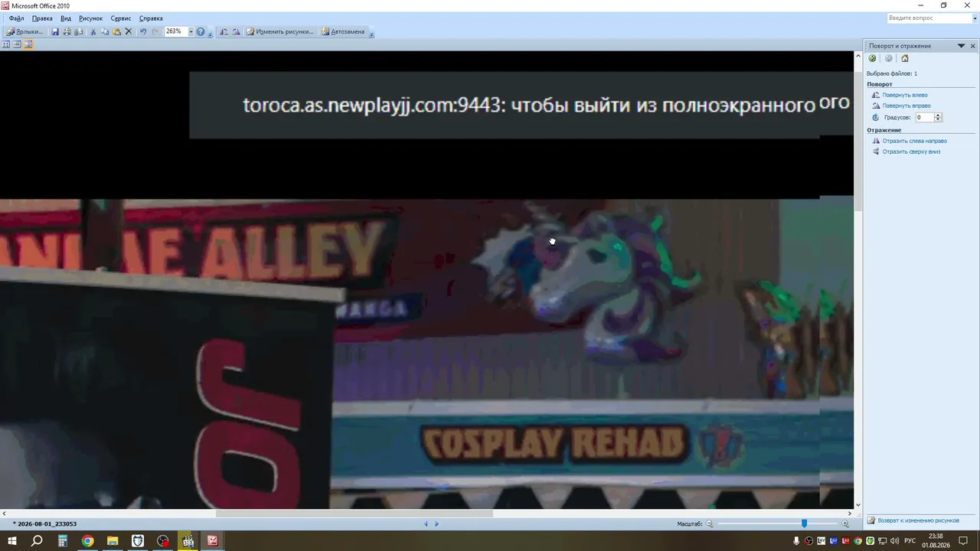
Task: Open the zoom percentage dropdown arrow
Action: tap(191, 31)
